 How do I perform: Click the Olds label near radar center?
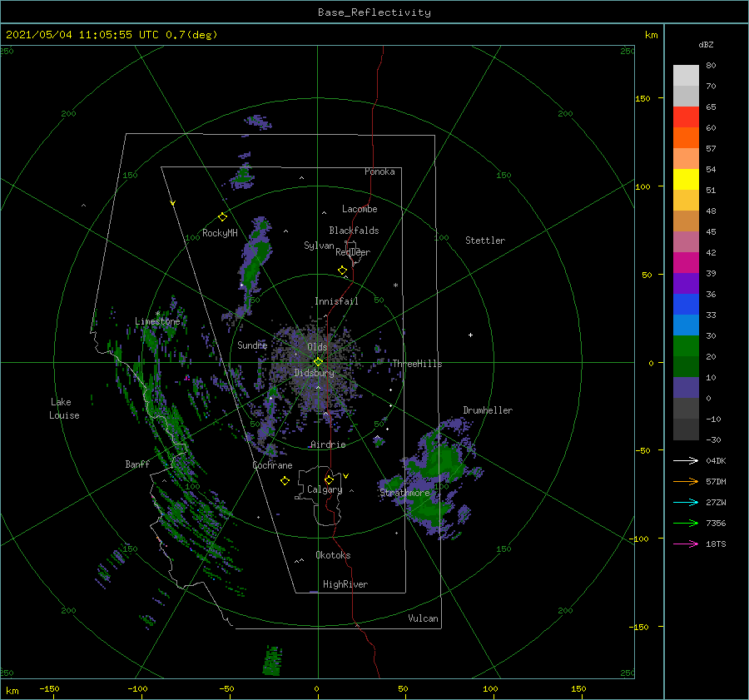tap(317, 347)
